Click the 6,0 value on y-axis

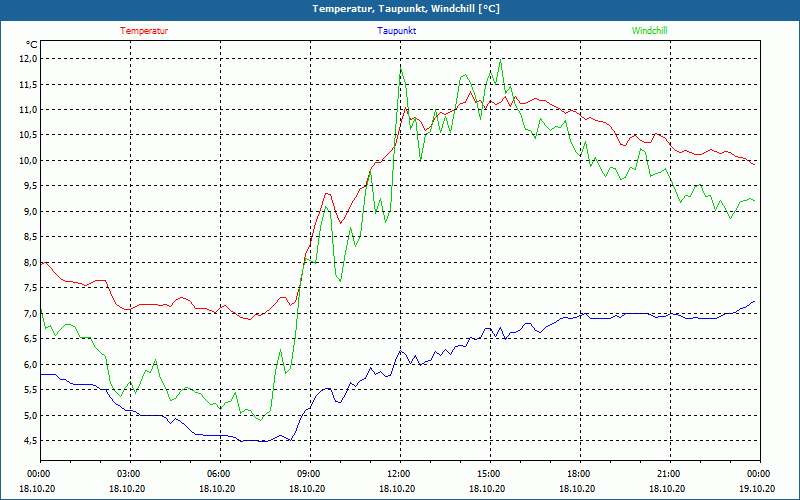coord(29,365)
